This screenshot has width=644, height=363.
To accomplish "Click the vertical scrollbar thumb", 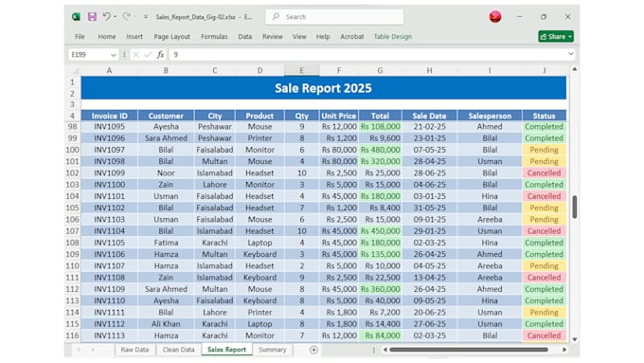I will (x=575, y=207).
